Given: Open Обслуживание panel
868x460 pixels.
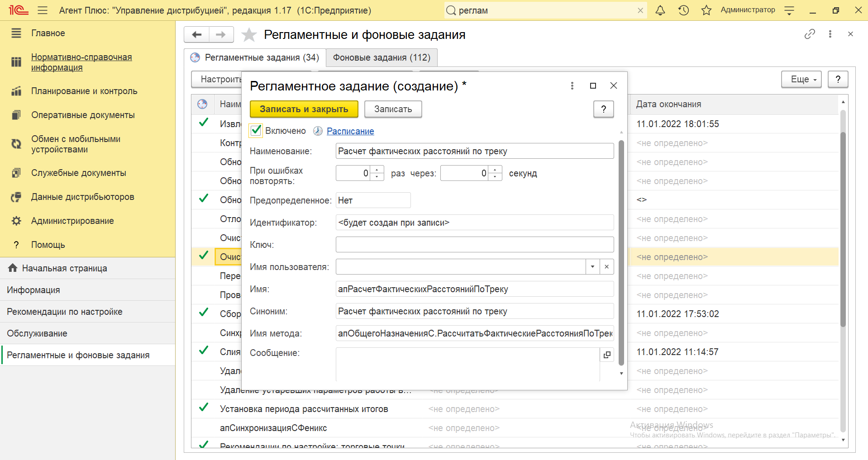Looking at the screenshot, I should point(87,333).
